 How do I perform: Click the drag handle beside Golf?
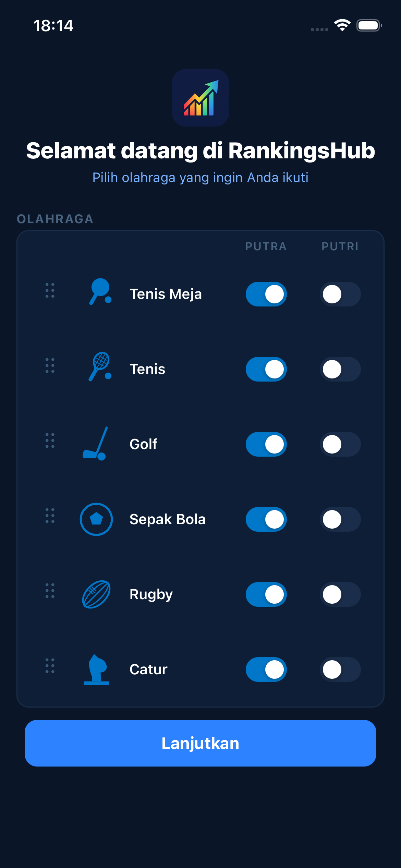(50, 441)
